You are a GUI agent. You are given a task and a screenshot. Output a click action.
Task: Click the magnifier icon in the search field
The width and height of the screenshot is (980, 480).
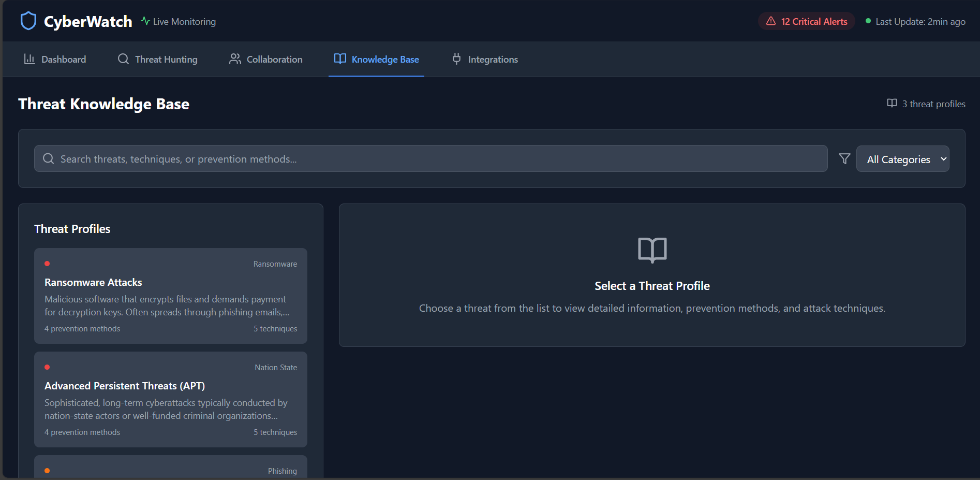click(49, 158)
